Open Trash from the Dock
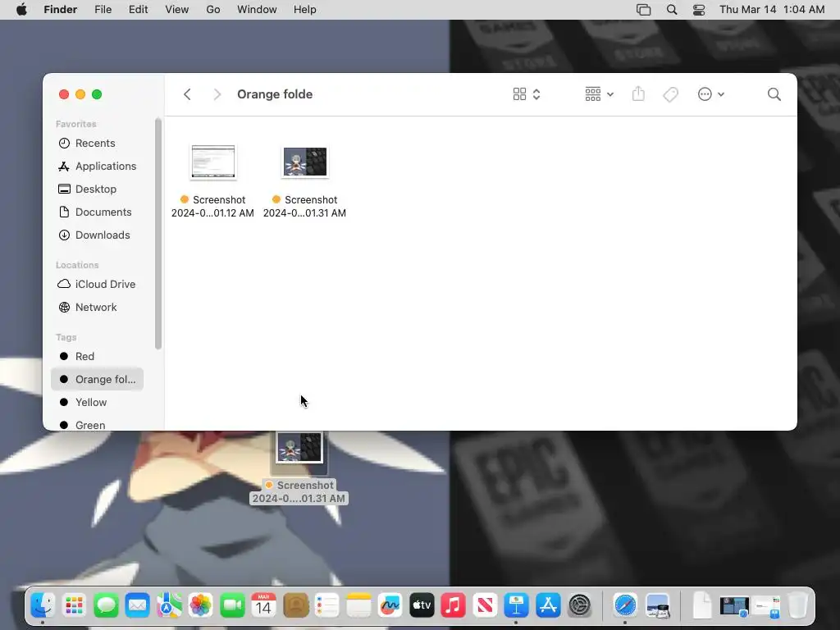Screen dimensions: 840x630 point(797,606)
